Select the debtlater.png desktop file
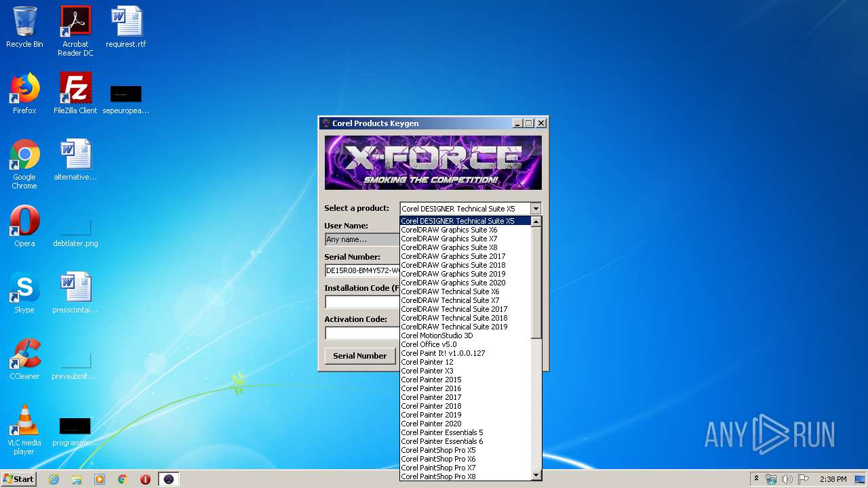 (75, 232)
